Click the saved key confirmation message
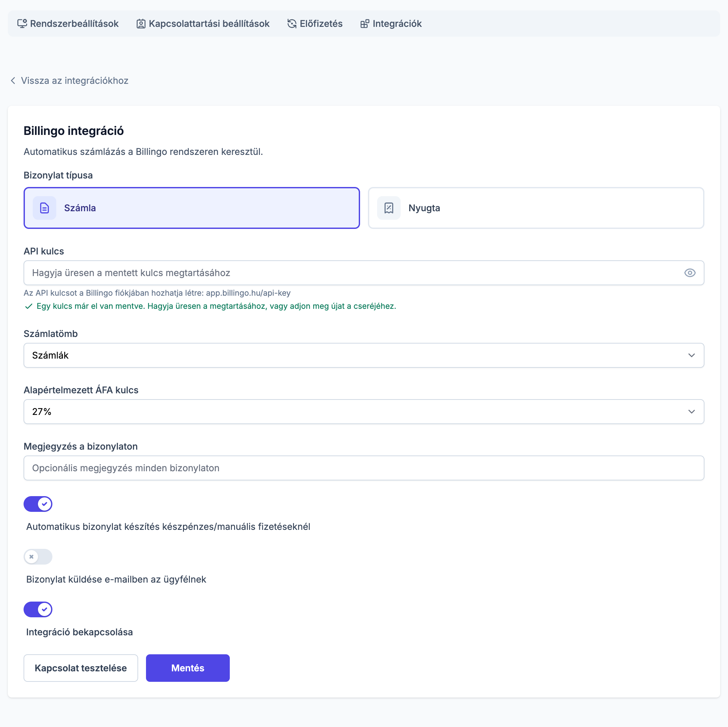728x727 pixels. point(216,307)
